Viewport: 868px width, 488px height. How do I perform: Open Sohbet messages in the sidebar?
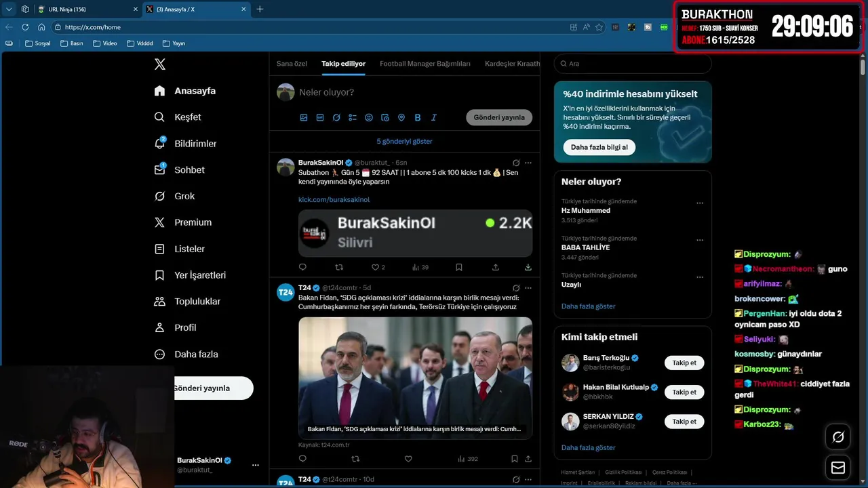coord(179,170)
